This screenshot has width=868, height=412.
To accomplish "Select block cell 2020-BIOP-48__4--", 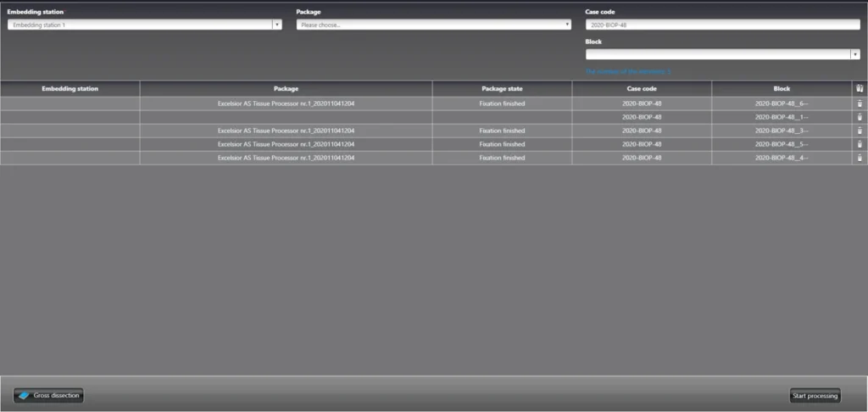I will [782, 158].
